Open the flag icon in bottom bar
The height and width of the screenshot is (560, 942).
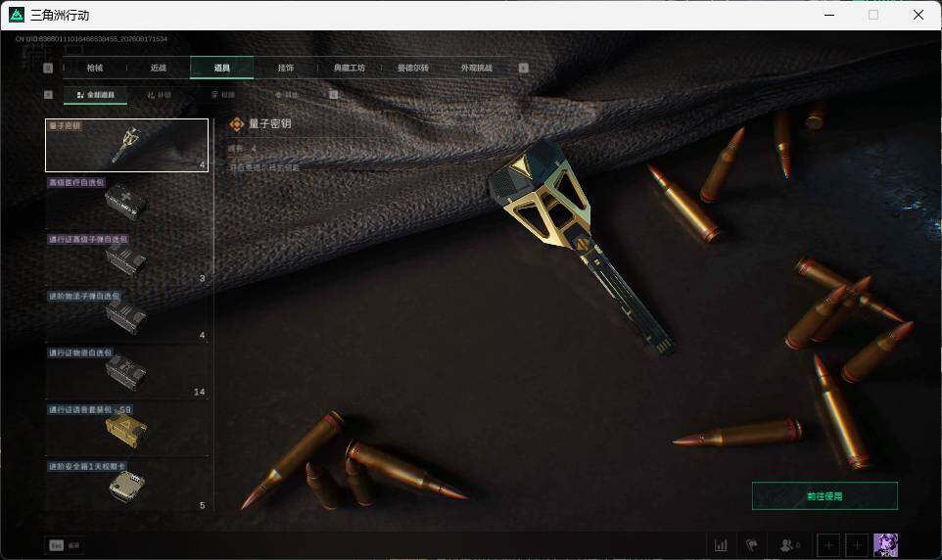pyautogui.click(x=752, y=545)
